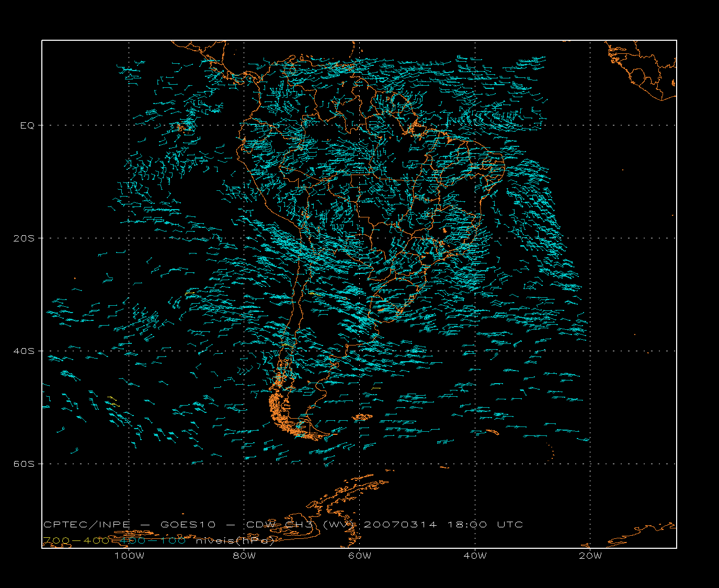Click the 80W longitude label
The width and height of the screenshot is (719, 588).
tap(244, 556)
